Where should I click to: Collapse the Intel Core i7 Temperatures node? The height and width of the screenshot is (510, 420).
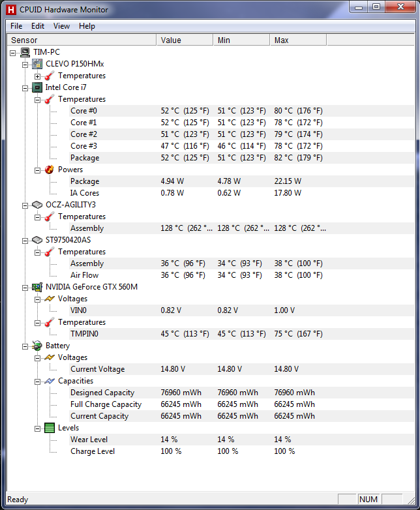pos(37,100)
